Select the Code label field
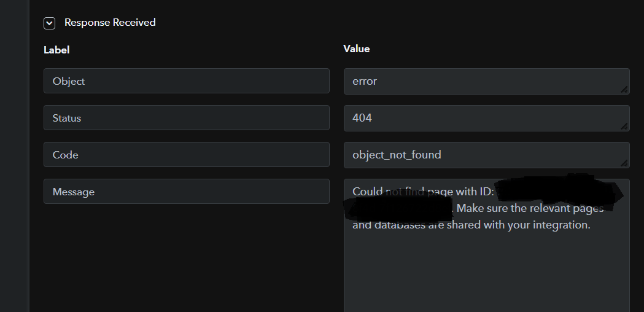644x312 pixels. coord(186,155)
